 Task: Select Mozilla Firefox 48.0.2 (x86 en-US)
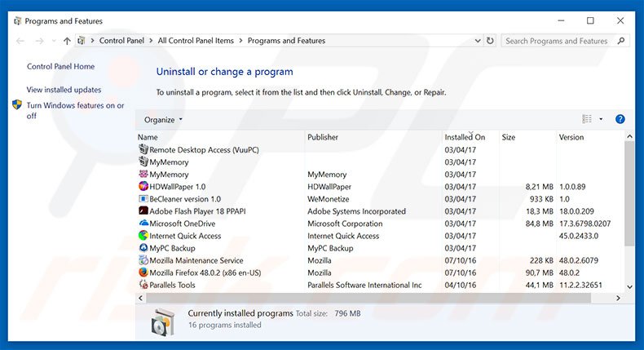(x=205, y=272)
